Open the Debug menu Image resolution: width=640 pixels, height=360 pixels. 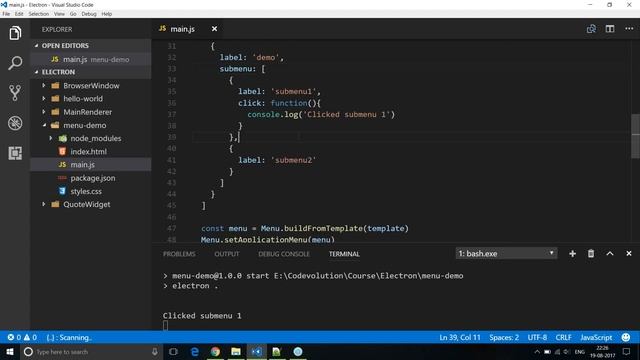tap(89, 14)
